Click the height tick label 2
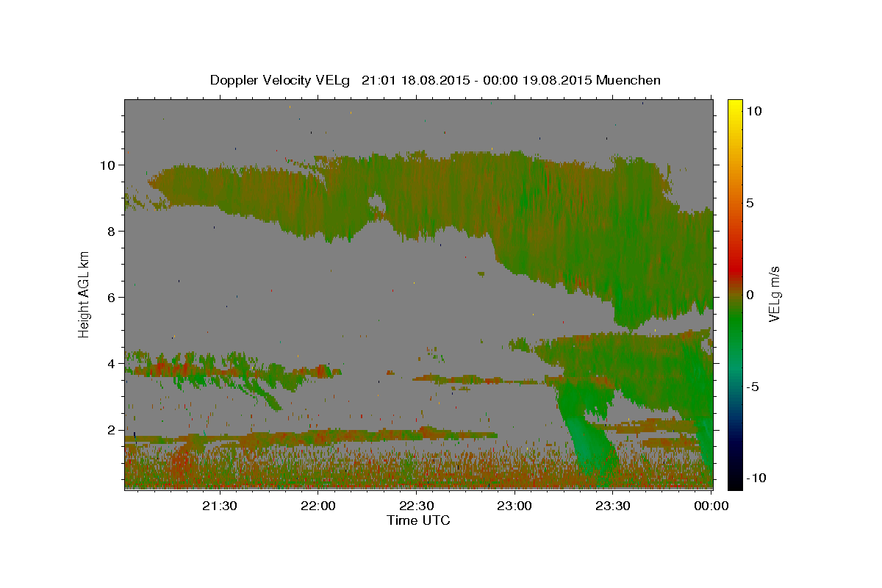The image size is (882, 588). 112,429
